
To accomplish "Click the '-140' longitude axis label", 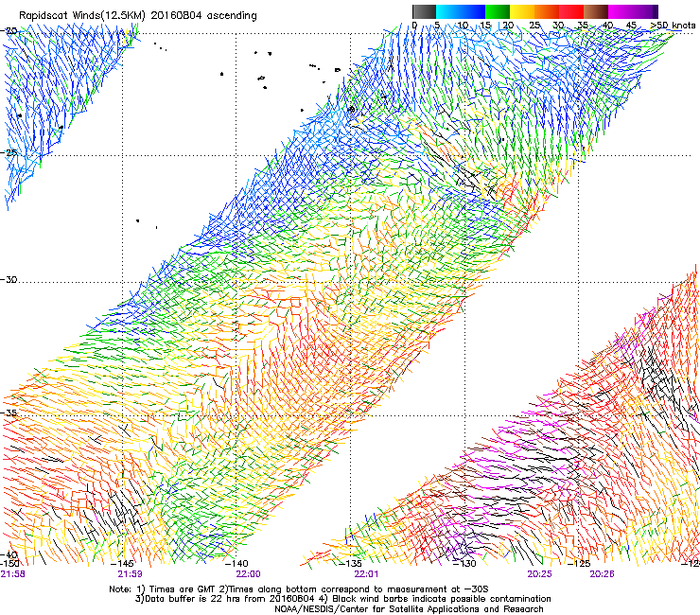I will (x=237, y=564).
